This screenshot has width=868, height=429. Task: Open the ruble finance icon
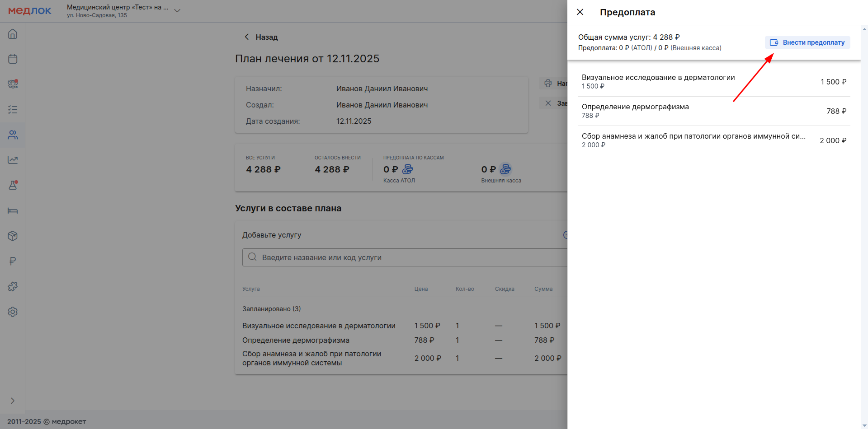click(x=13, y=261)
